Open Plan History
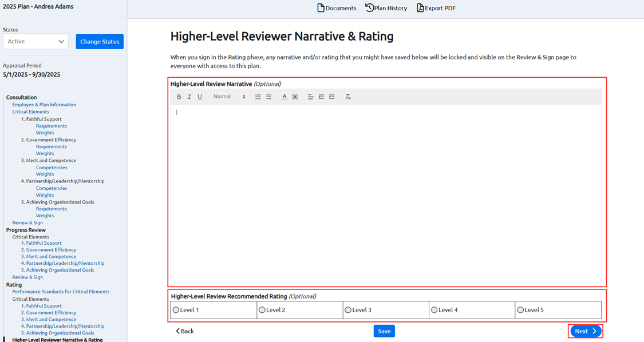Viewport: 644px width, 342px height. click(386, 8)
